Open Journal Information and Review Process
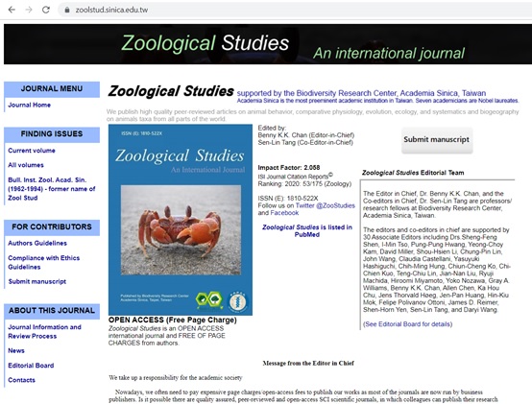 click(x=44, y=331)
